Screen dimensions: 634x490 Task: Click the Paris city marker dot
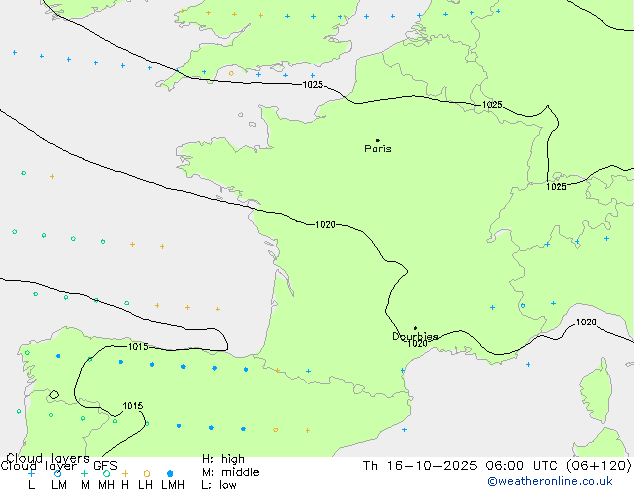(378, 141)
